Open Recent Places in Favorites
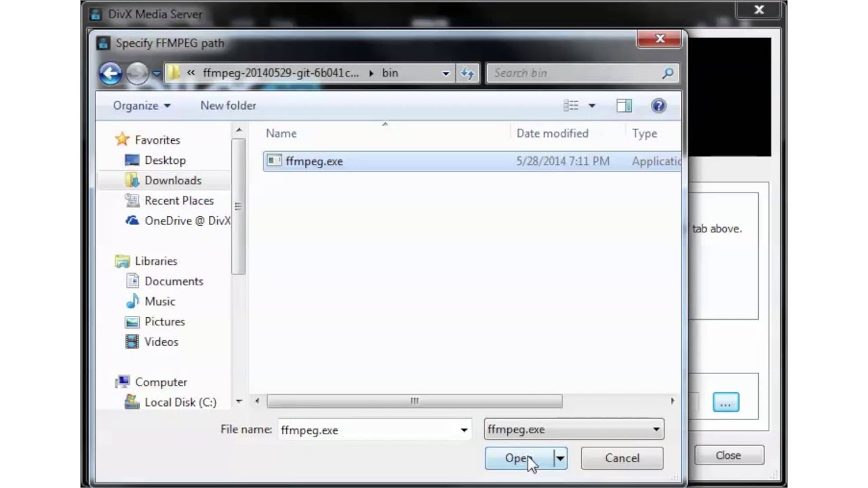 [179, 201]
